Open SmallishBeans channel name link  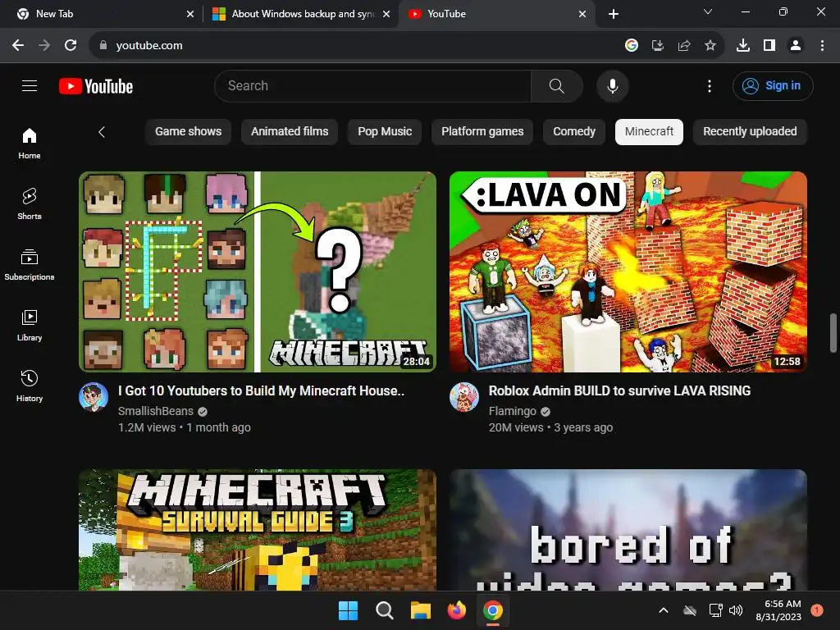pos(155,411)
